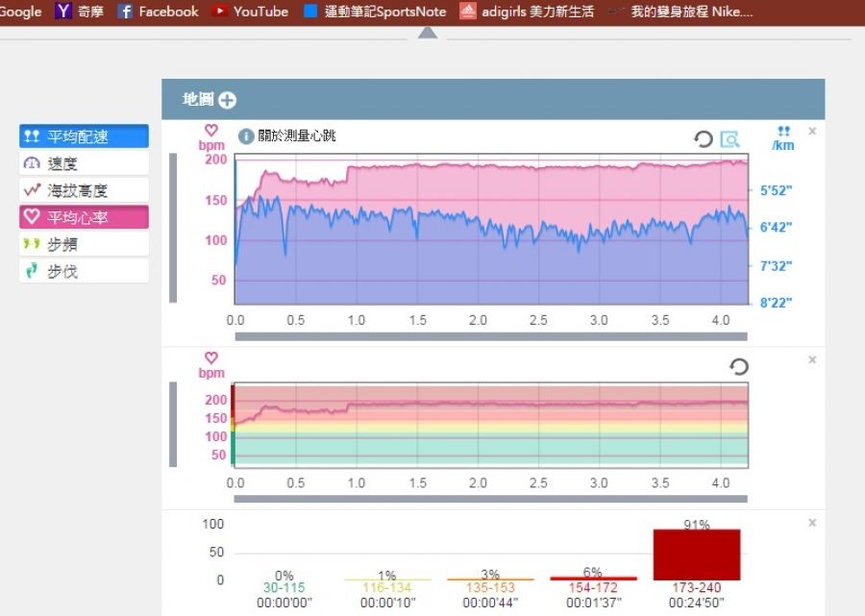Reset the heart rate zone chart view
This screenshot has width=865, height=616.
click(739, 366)
